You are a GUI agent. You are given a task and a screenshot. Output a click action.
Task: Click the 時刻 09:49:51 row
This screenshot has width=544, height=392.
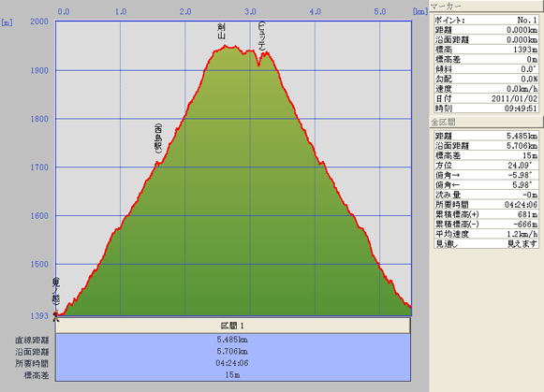486,109
